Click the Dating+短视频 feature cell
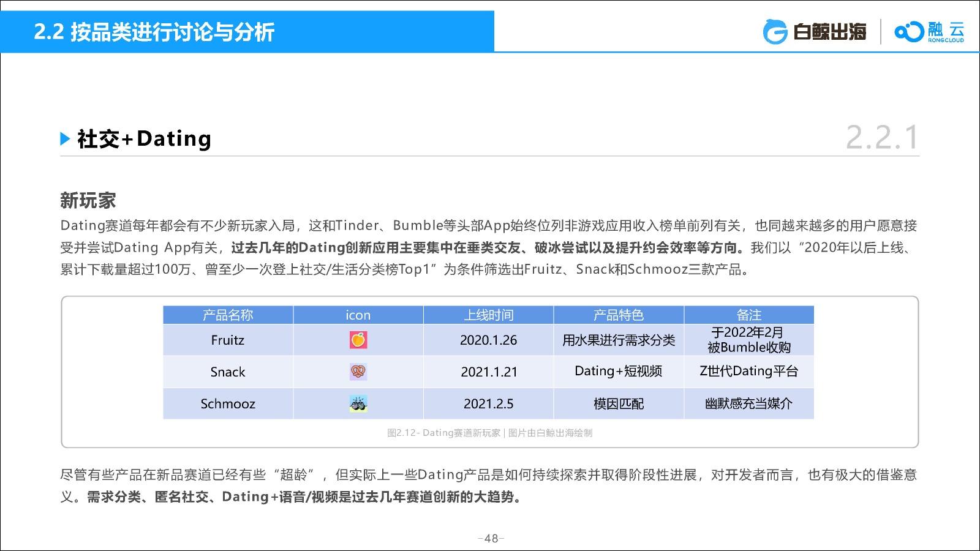 click(619, 372)
